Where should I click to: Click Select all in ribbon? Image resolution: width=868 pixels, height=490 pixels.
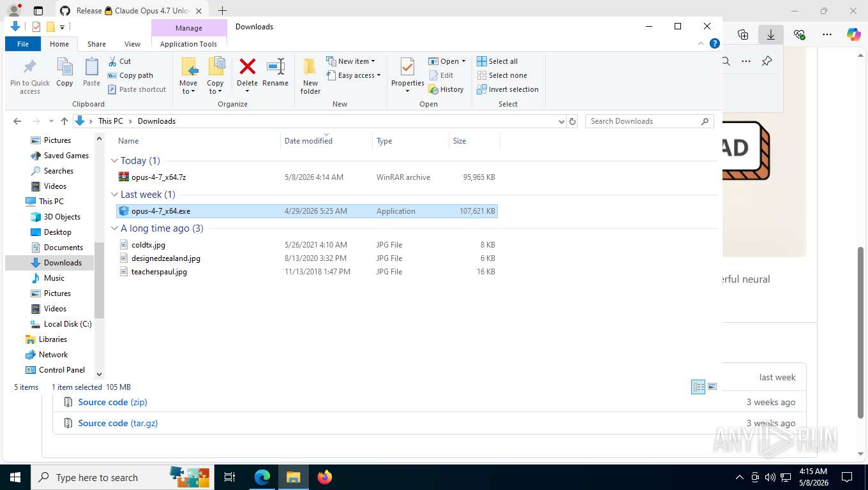pos(497,61)
